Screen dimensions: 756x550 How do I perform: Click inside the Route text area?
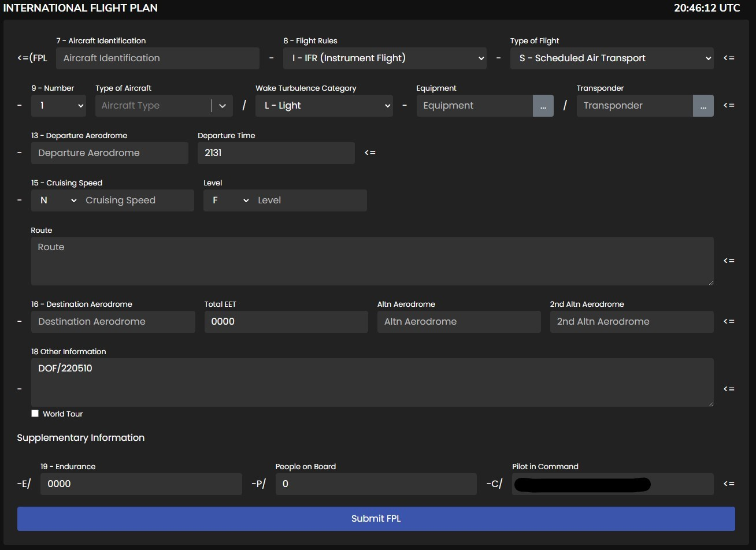(372, 261)
